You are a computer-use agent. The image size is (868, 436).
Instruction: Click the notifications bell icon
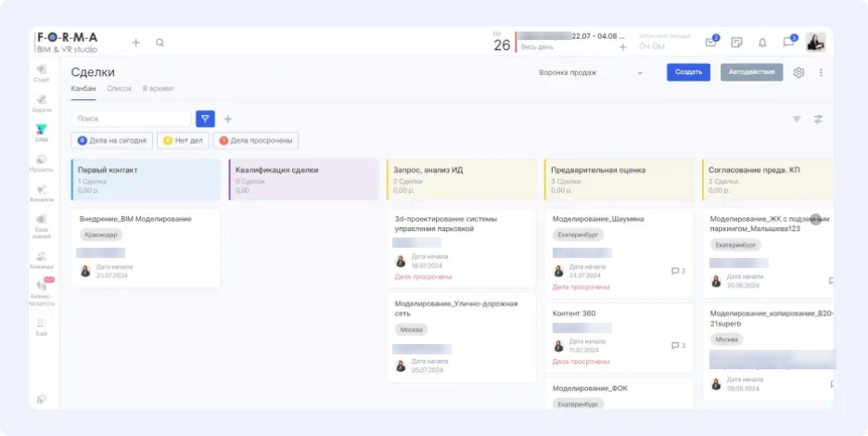[762, 43]
